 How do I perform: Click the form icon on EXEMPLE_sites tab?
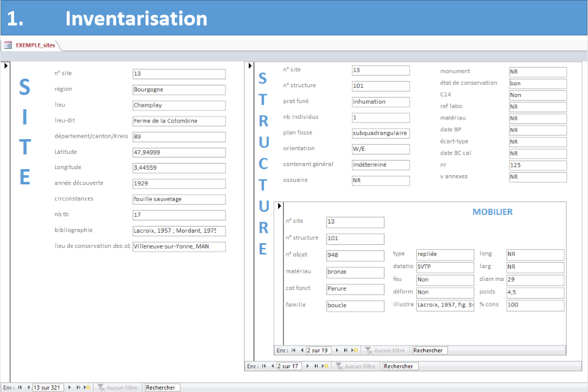8,45
